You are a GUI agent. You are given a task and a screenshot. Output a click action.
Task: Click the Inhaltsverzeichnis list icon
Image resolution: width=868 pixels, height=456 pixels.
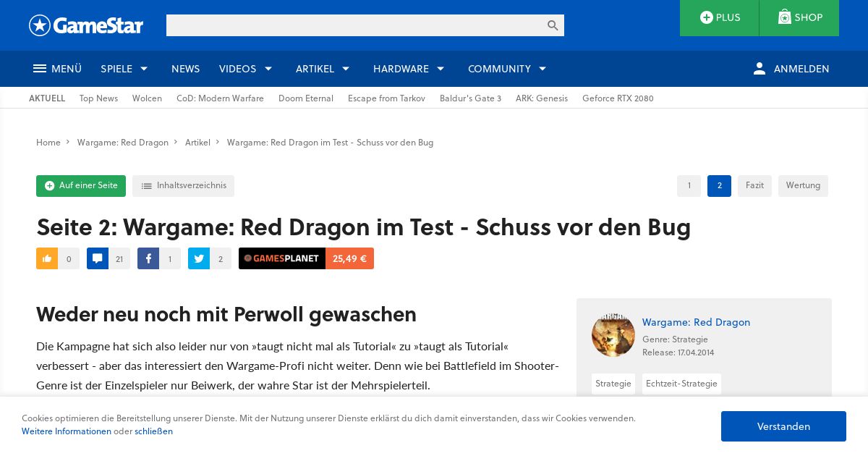(147, 186)
